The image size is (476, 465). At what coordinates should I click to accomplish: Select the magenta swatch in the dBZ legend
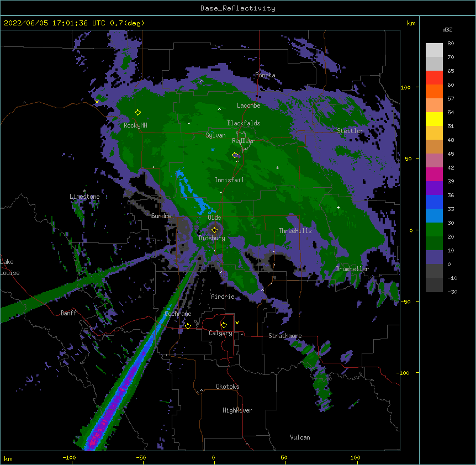coord(434,174)
